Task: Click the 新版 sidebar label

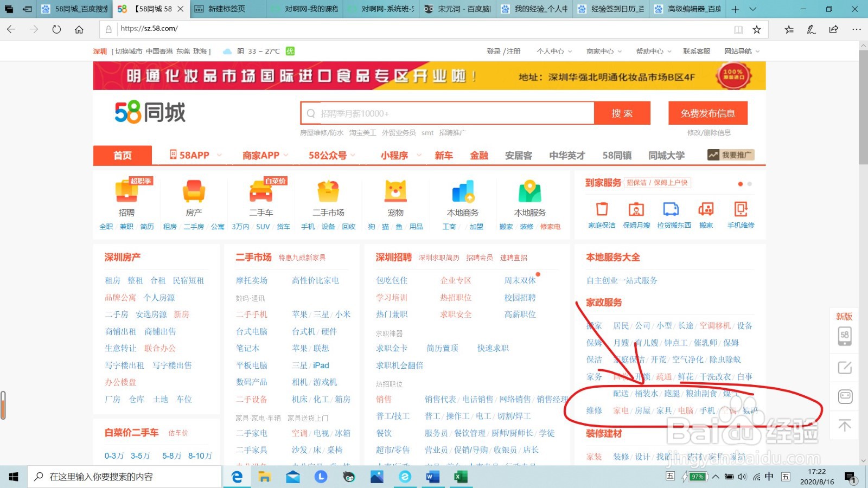Action: 844,317
